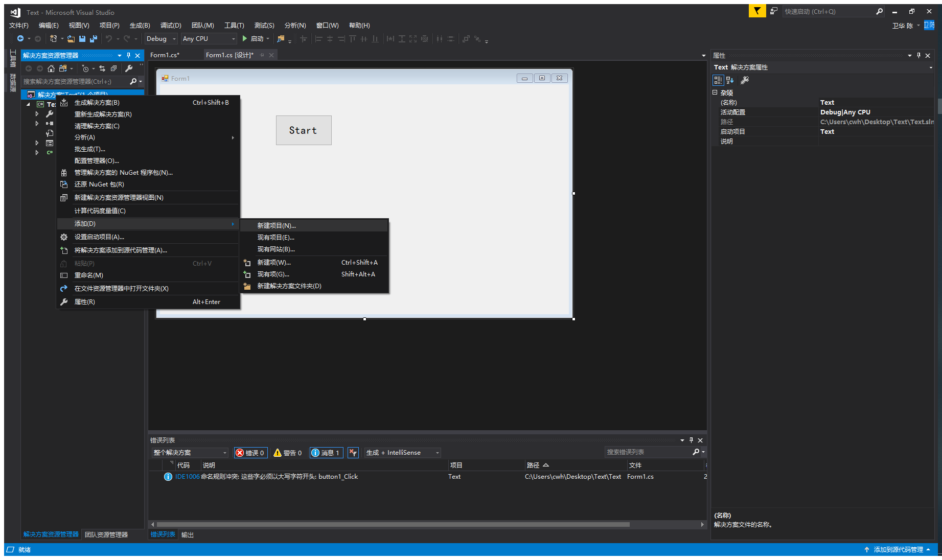942x560 pixels.
Task: Click the Solution Explorer home icon
Action: click(51, 68)
